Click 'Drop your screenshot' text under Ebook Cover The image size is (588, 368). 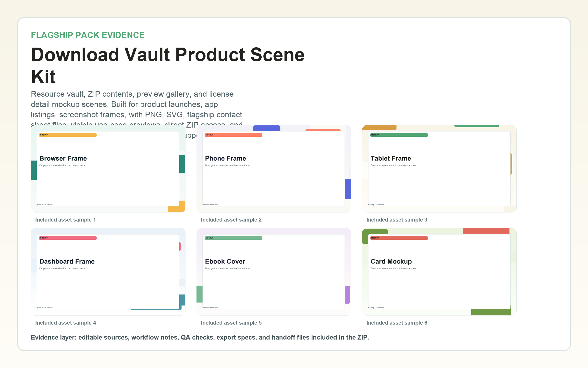(x=228, y=269)
